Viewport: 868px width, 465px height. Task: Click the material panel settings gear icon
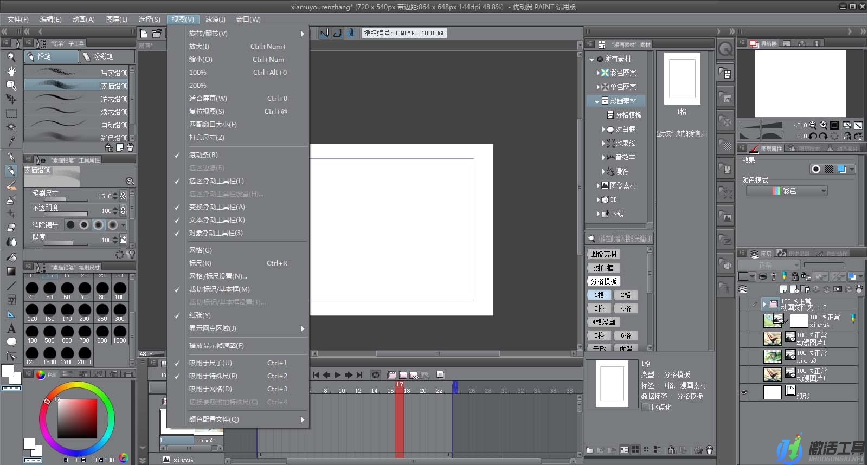[698, 450]
